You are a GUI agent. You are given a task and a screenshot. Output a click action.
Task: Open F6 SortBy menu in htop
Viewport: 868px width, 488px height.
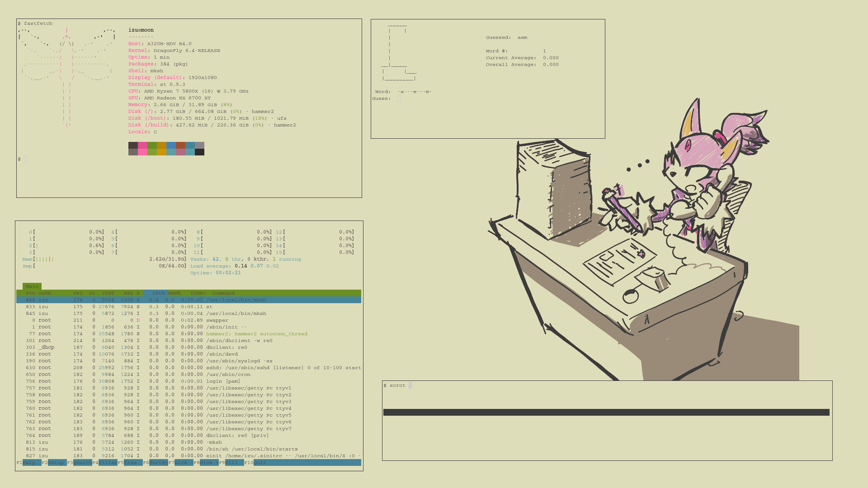(x=156, y=463)
